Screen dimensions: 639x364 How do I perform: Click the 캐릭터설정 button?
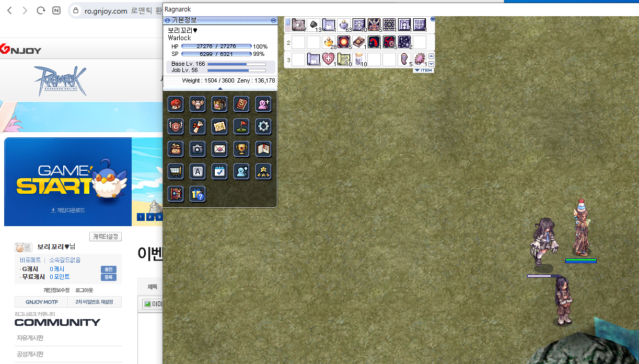tap(106, 237)
